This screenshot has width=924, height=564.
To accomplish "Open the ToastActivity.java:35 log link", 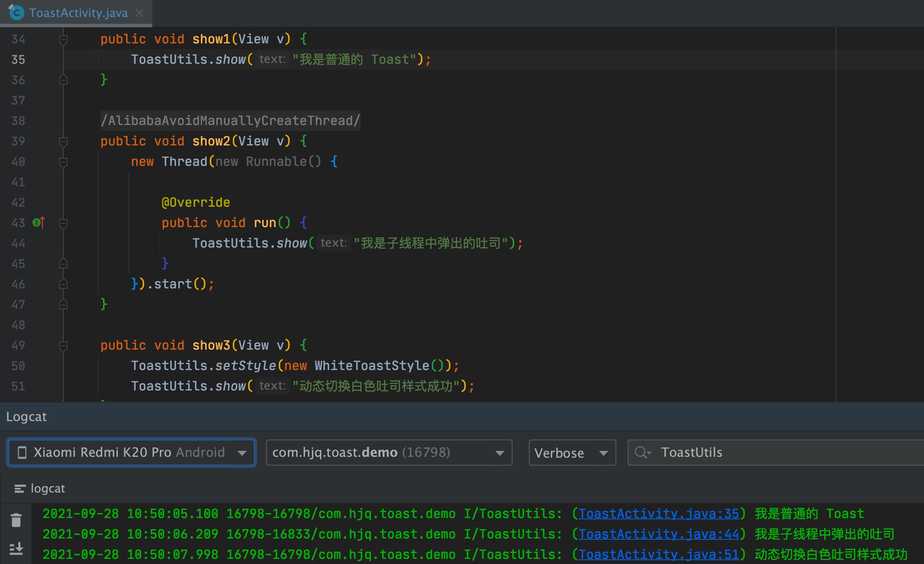I will [x=659, y=514].
